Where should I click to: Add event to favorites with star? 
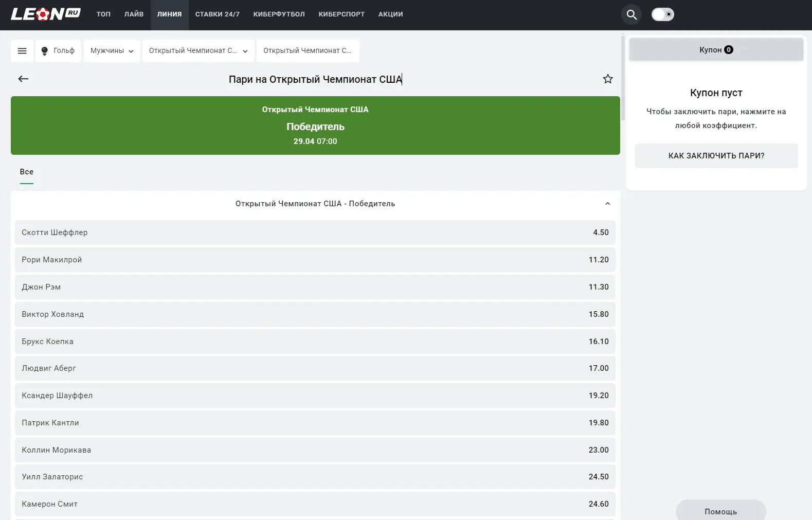click(608, 79)
